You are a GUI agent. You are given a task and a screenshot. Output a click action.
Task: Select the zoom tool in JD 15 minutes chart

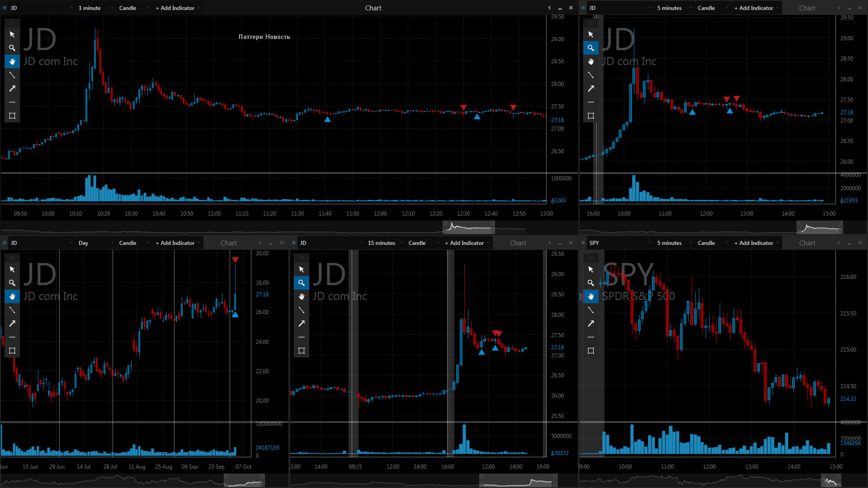point(302,283)
